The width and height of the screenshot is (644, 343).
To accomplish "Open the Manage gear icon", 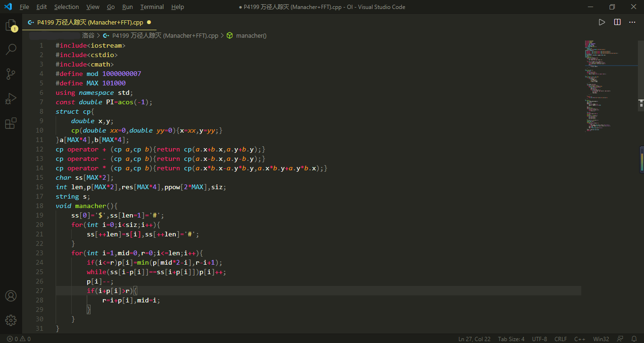I will click(11, 320).
